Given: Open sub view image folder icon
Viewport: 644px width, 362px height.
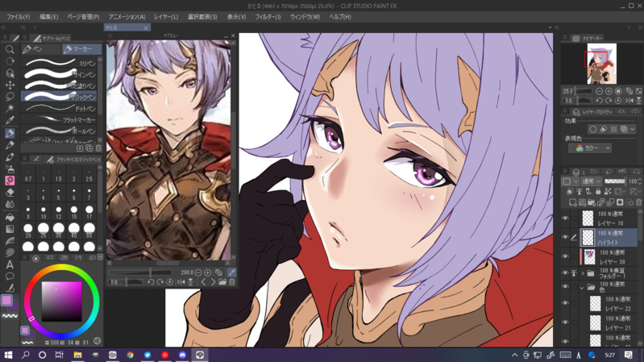Looking at the screenshot, I should click(222, 282).
